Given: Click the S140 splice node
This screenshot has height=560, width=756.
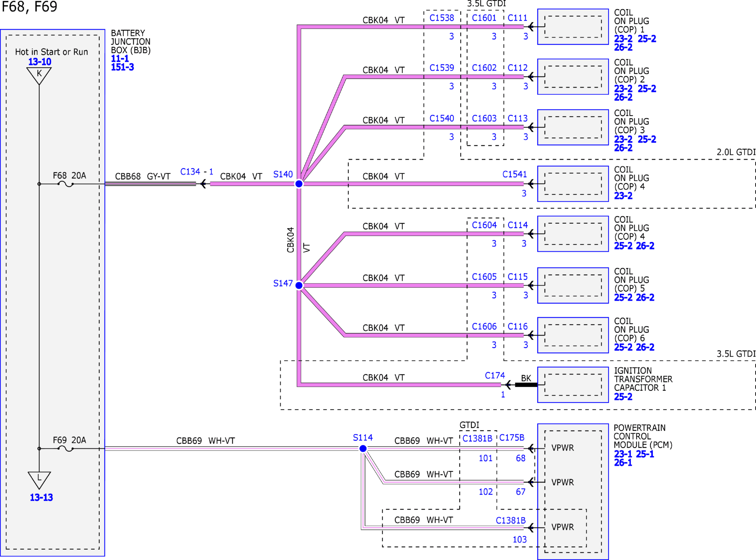Looking at the screenshot, I should pyautogui.click(x=299, y=184).
